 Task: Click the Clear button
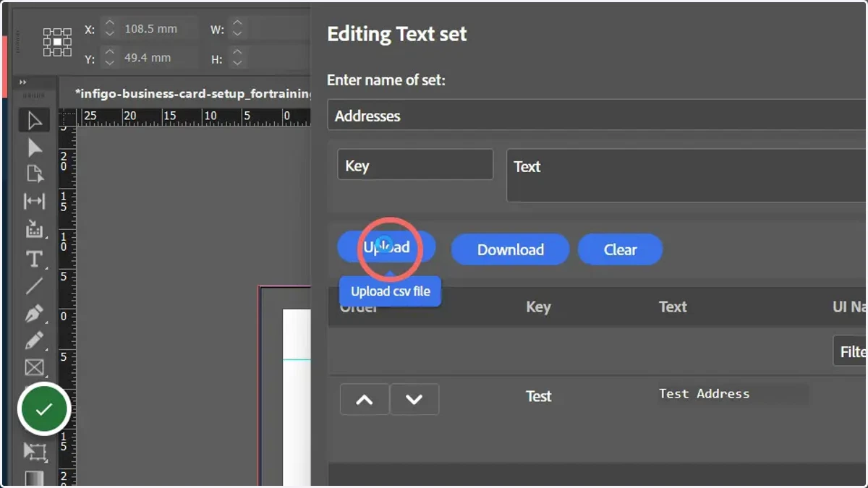pos(620,249)
